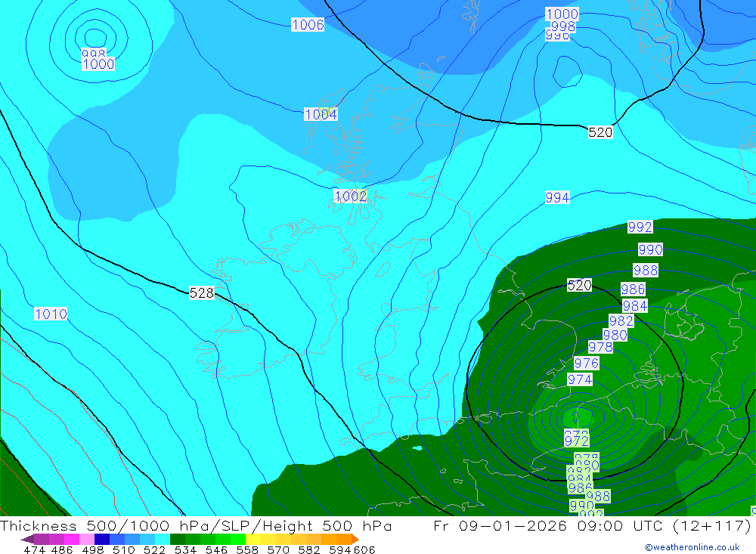The image size is (756, 554).
Task: Click the purple arrow at legend start
Action: [27, 539]
